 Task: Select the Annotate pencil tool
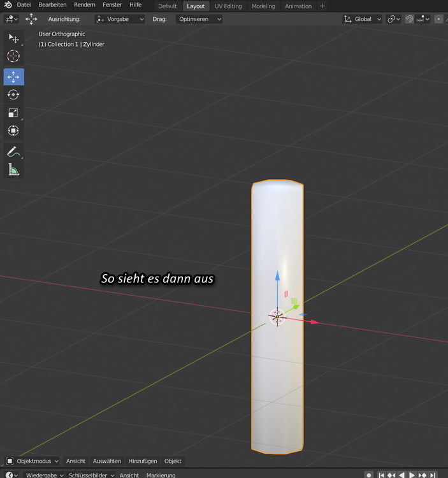13,152
